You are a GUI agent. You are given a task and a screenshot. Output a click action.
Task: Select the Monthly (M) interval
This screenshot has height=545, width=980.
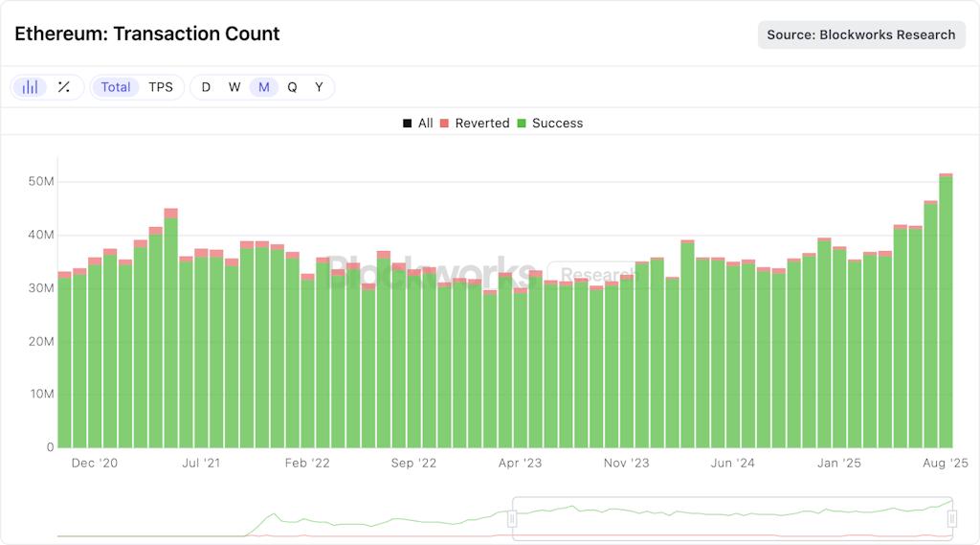[x=263, y=87]
